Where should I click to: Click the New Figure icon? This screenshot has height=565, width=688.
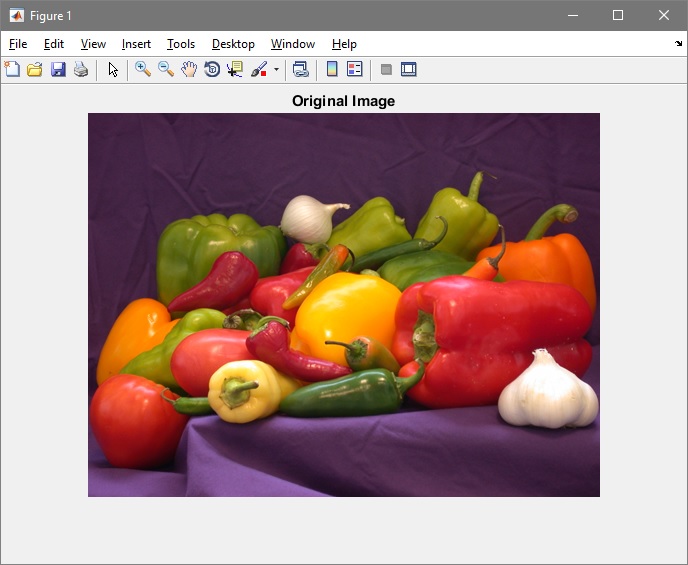tap(12, 69)
